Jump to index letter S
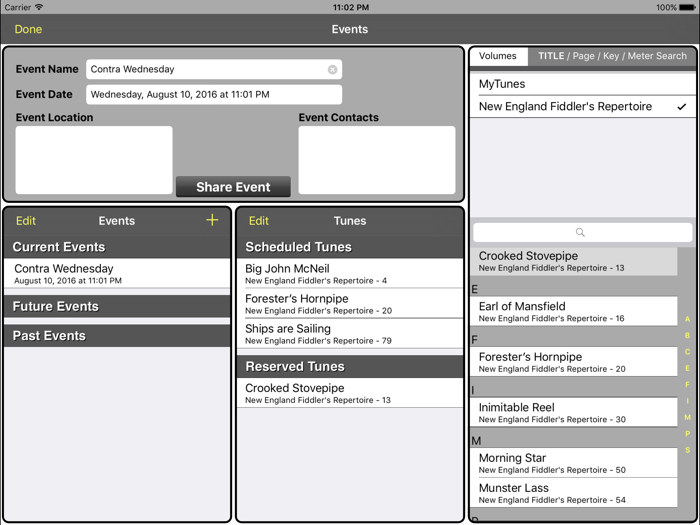This screenshot has width=700, height=525. [688, 450]
